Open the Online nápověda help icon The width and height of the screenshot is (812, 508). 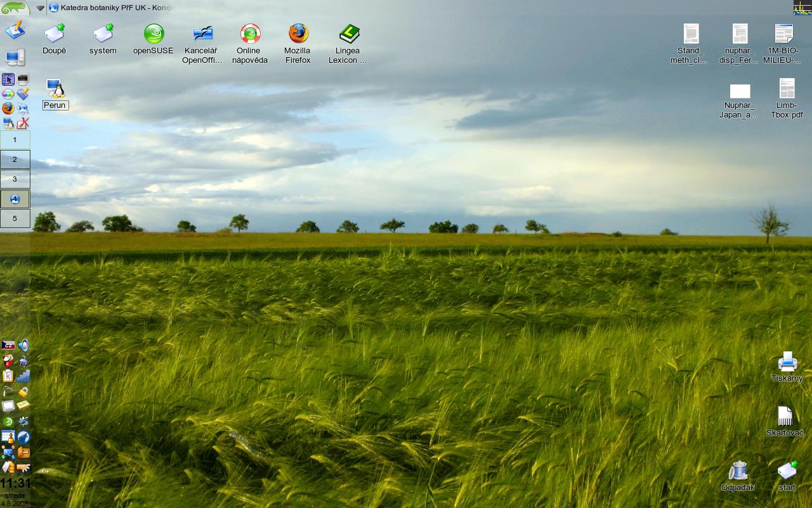point(250,34)
